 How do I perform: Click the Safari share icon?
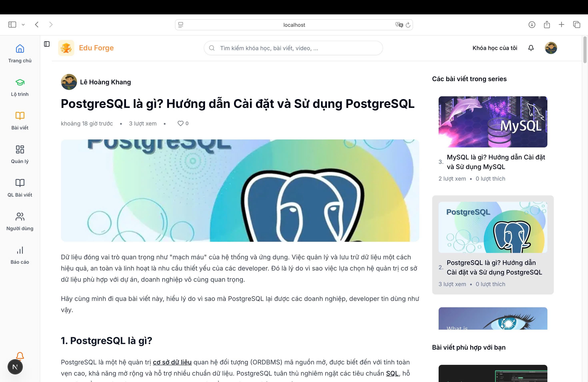coord(547,24)
